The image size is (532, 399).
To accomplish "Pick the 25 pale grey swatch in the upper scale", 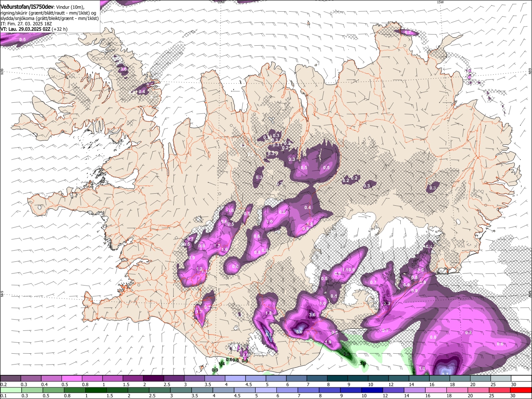I will click(501, 379).
